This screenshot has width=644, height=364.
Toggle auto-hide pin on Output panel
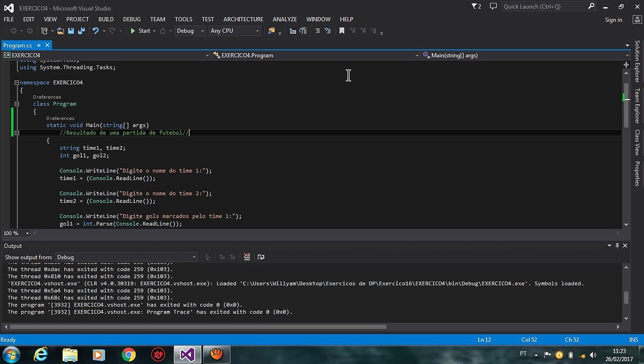[x=617, y=246]
